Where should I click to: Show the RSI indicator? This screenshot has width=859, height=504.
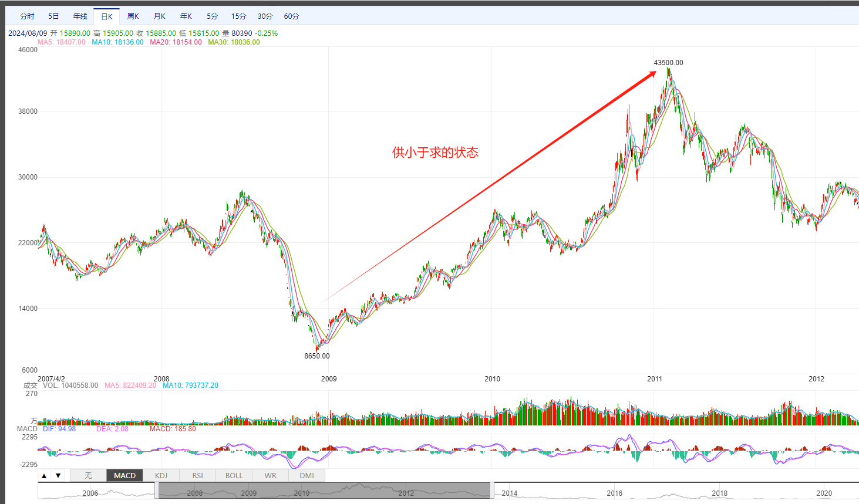coord(197,476)
